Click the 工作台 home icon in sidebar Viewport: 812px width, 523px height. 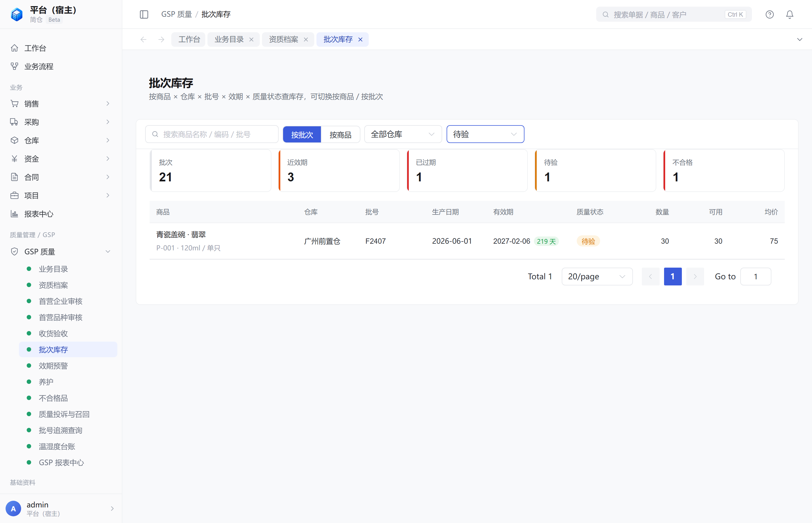pos(14,48)
